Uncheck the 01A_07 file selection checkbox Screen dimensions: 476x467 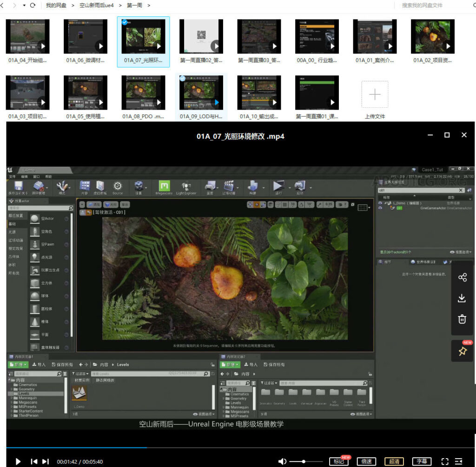point(125,22)
